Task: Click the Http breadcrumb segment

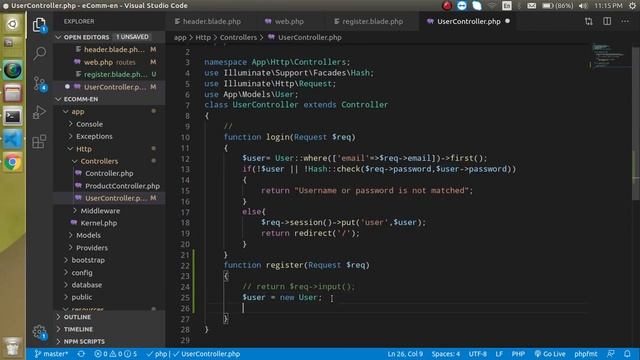Action: coord(203,38)
